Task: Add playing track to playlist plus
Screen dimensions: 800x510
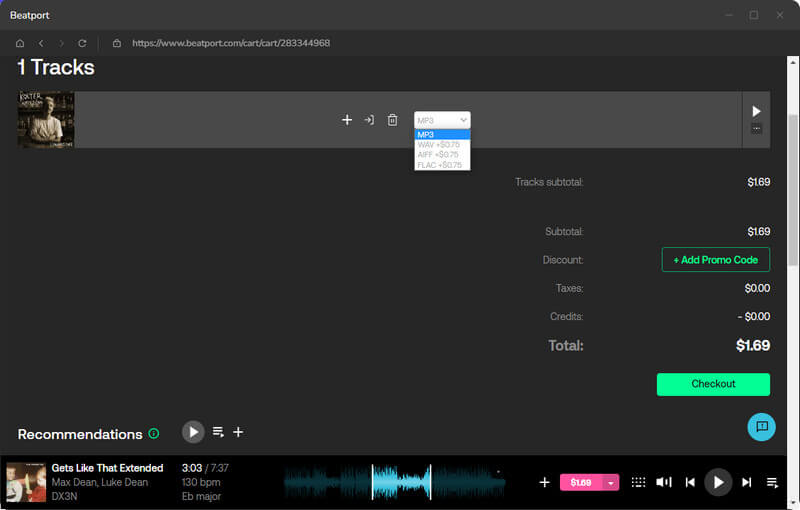Action: 544,482
